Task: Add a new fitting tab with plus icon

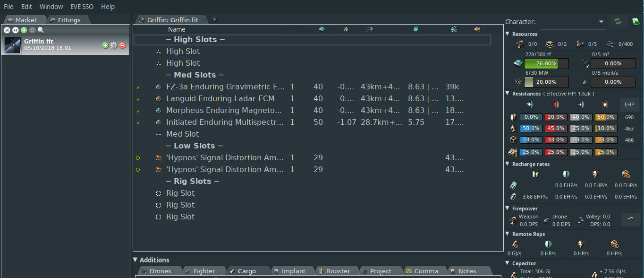Action: pyautogui.click(x=214, y=19)
